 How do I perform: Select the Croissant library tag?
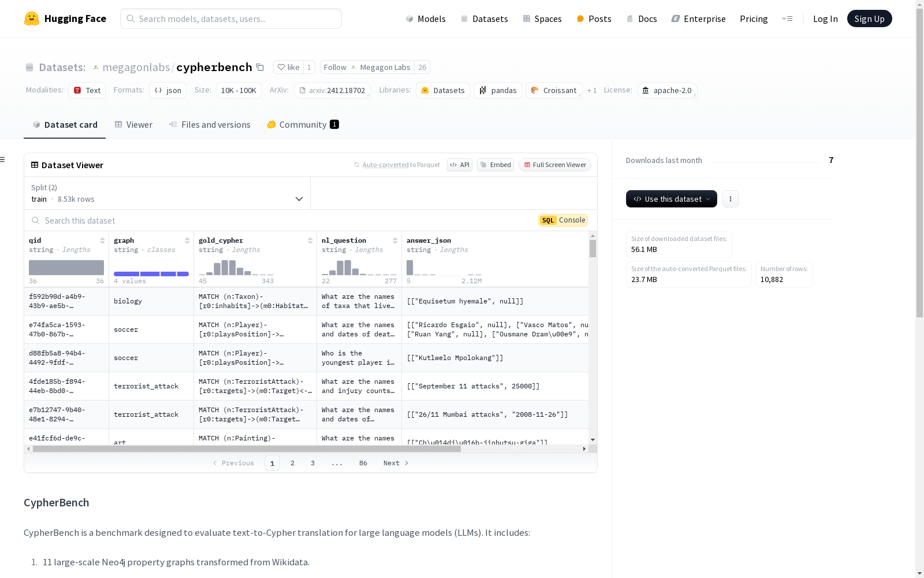click(x=554, y=90)
